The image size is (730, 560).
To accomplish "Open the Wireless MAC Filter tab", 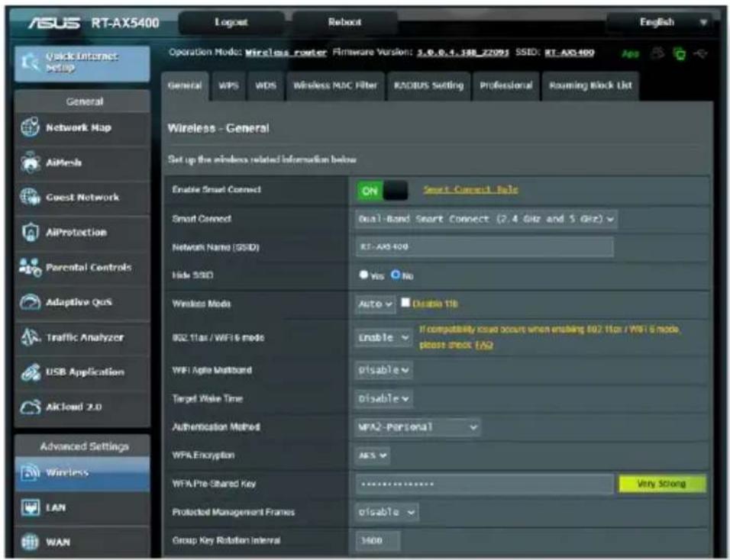I will tap(336, 85).
